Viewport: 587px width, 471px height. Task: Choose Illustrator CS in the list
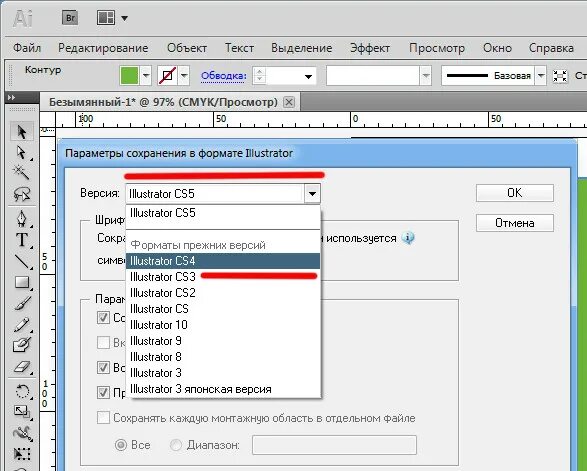tap(223, 309)
